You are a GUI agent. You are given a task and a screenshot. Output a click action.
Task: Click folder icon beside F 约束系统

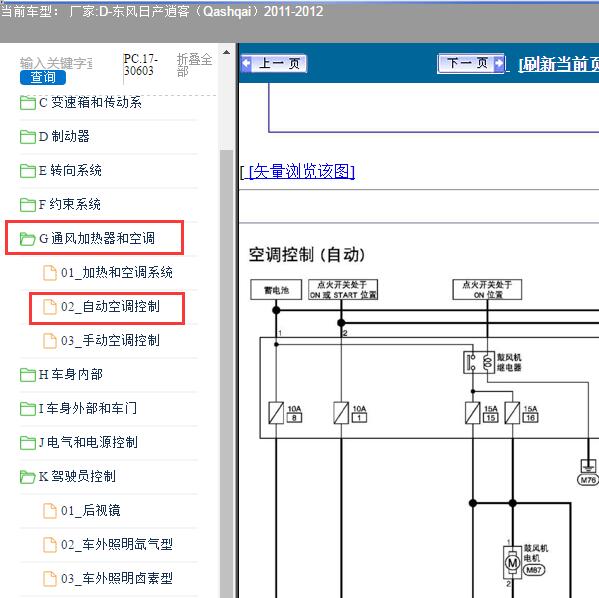pyautogui.click(x=28, y=205)
